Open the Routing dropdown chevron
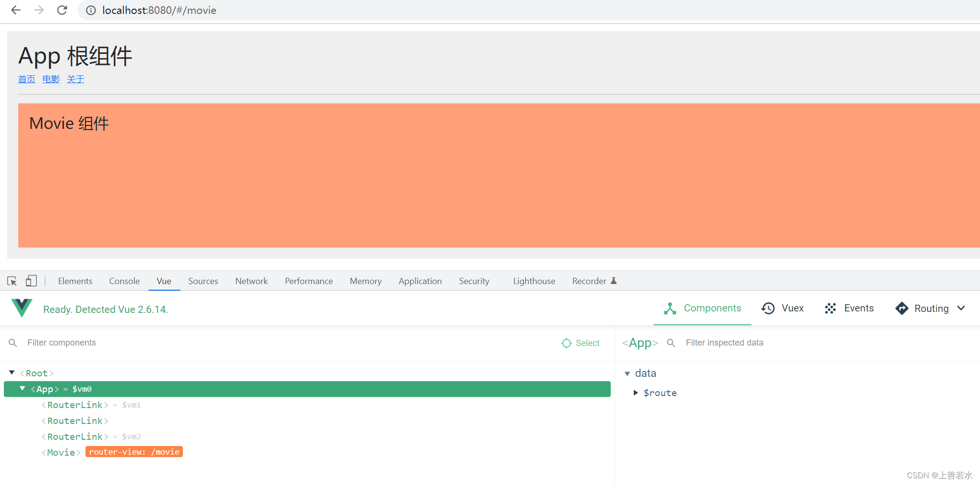Image resolution: width=980 pixels, height=484 pixels. click(961, 308)
